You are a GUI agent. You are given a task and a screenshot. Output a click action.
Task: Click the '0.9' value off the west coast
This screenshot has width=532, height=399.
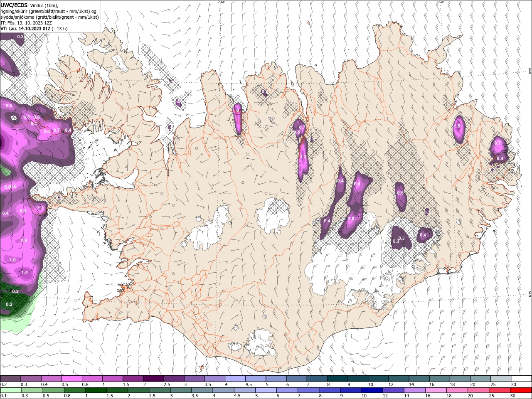pyautogui.click(x=24, y=241)
